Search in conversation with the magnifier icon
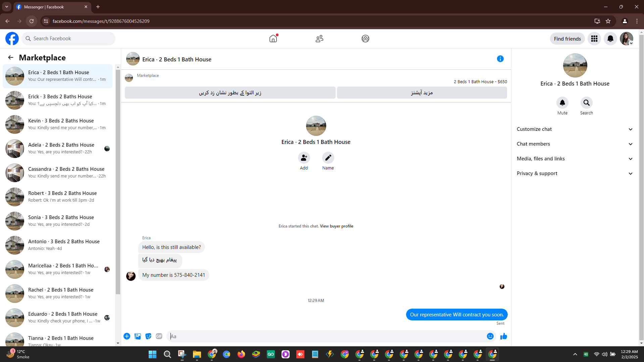644x362 pixels. 587,103
